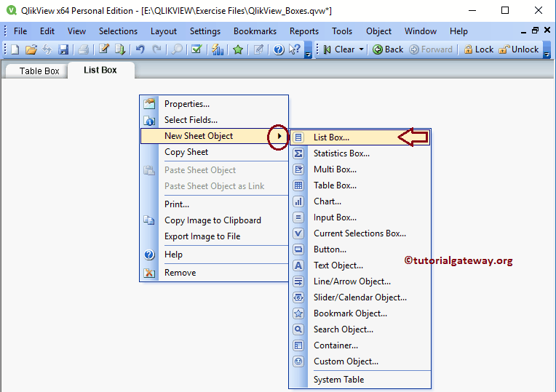This screenshot has height=392, width=556.
Task: Select Container... from the submenu
Action: point(360,345)
